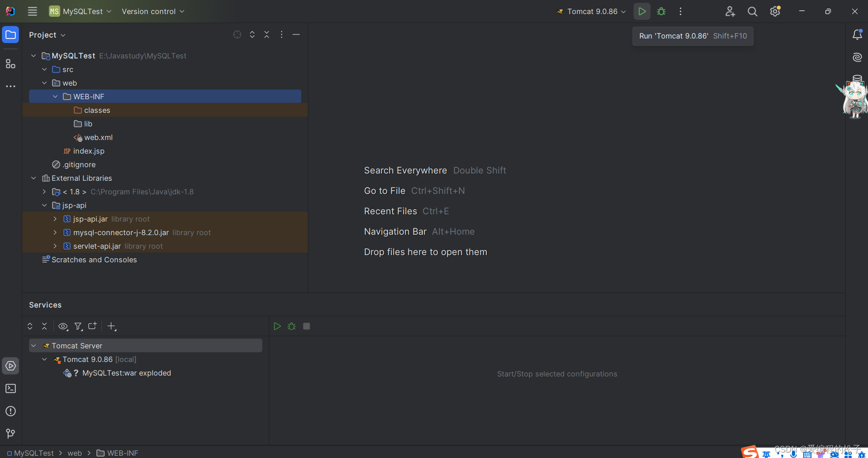Open the Notifications bell panel
This screenshot has width=868, height=458.
tap(857, 35)
